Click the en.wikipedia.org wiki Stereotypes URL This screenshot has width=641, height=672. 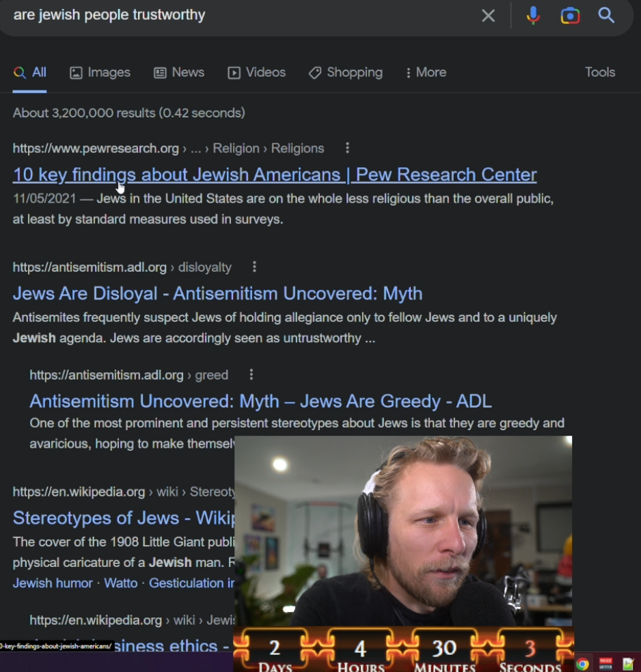click(x=124, y=492)
